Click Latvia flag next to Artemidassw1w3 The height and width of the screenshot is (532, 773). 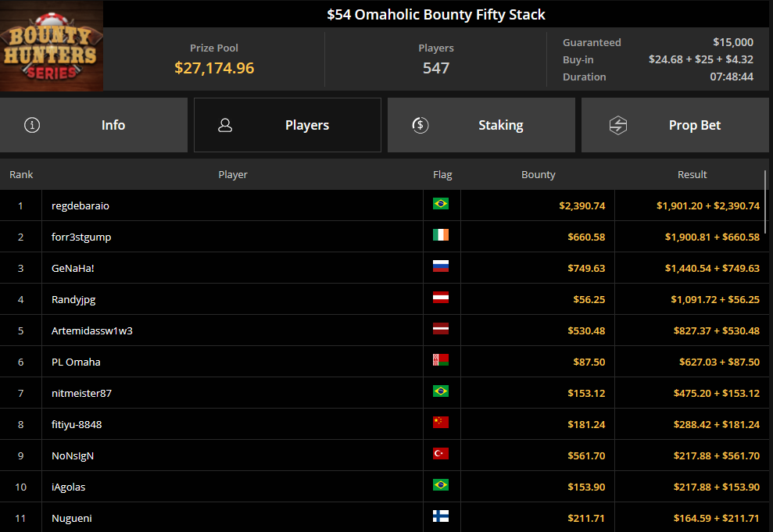click(x=441, y=329)
